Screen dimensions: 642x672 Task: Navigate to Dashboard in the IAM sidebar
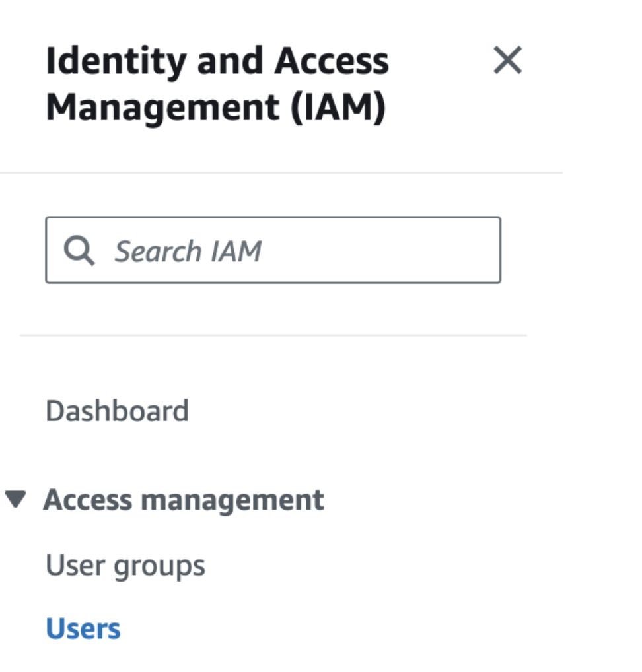coord(117,411)
